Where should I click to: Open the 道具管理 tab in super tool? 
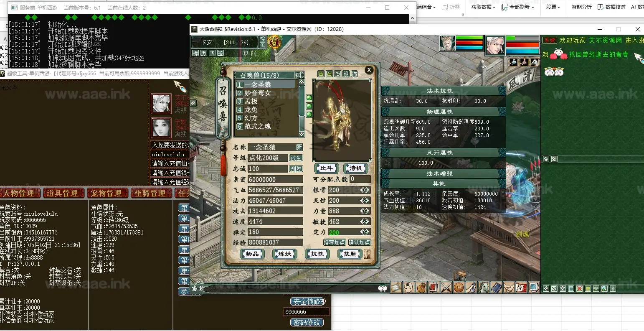click(63, 193)
